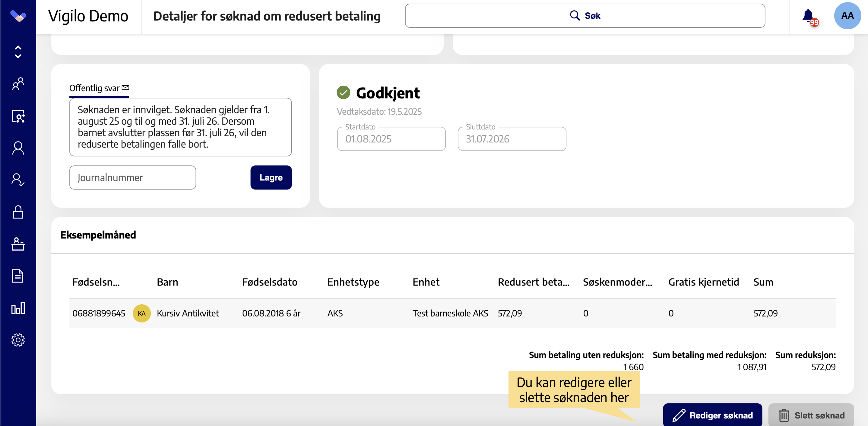Open the document sidebar icon
Screen dimensions: 868x426
(18, 276)
